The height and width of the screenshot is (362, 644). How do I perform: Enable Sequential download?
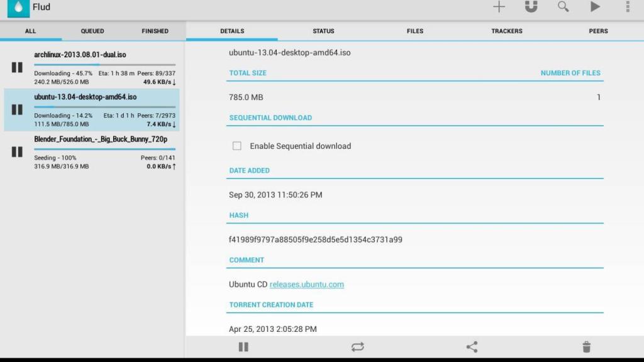click(237, 146)
